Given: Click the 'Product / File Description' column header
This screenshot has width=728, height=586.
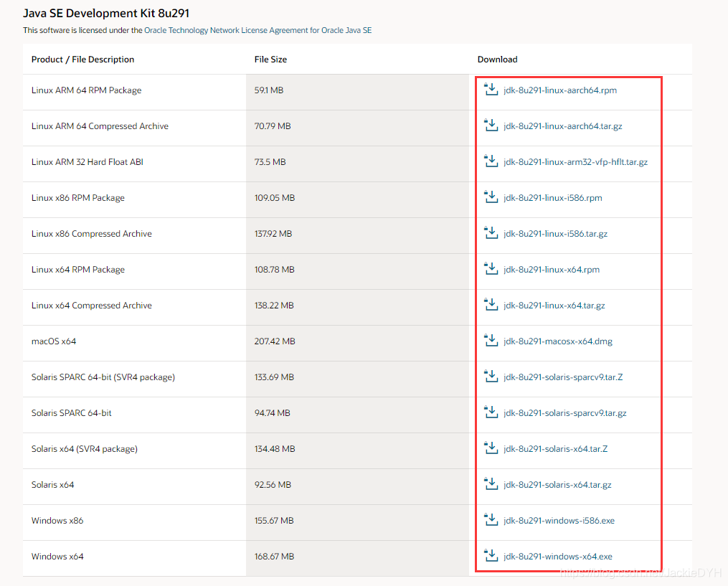Looking at the screenshot, I should [x=82, y=60].
